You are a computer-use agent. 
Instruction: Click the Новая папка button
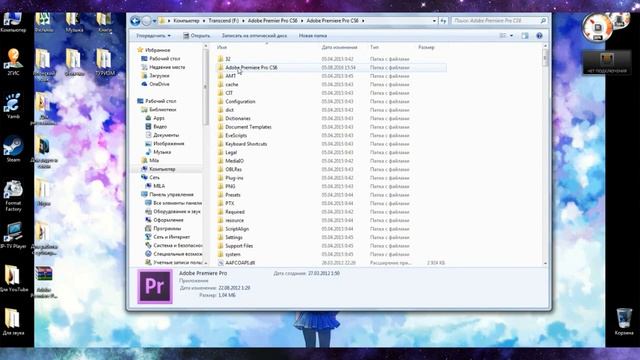click(313, 36)
